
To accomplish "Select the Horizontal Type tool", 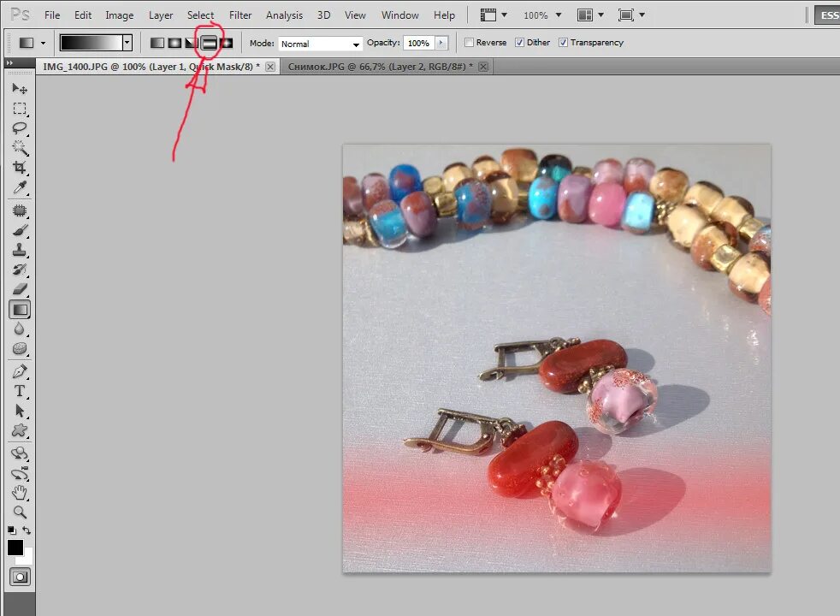I will (x=20, y=391).
